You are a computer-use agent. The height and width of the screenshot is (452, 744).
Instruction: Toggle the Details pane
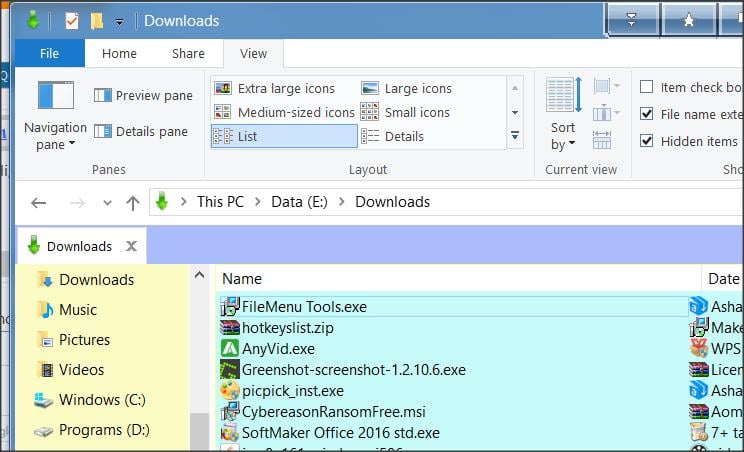(141, 131)
